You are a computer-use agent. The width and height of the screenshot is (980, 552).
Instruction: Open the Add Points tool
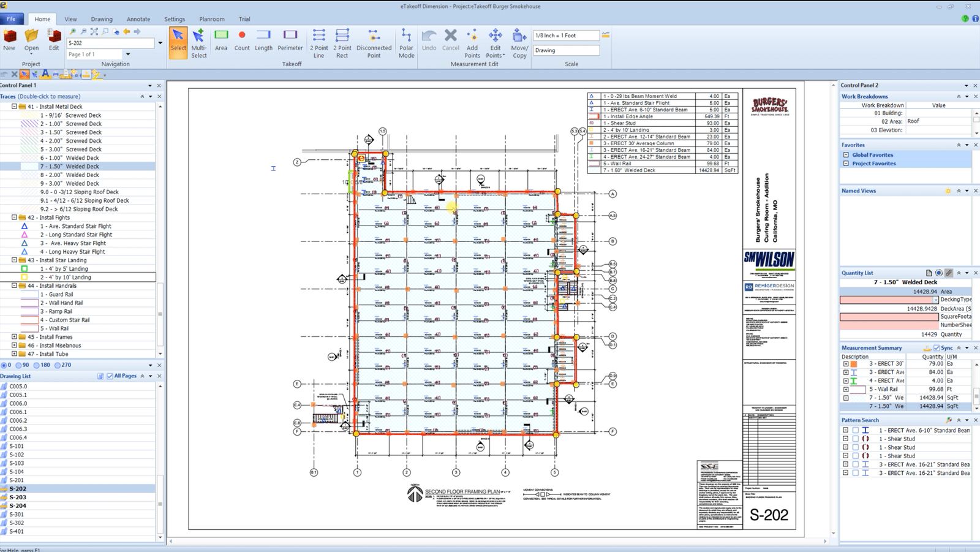472,43
